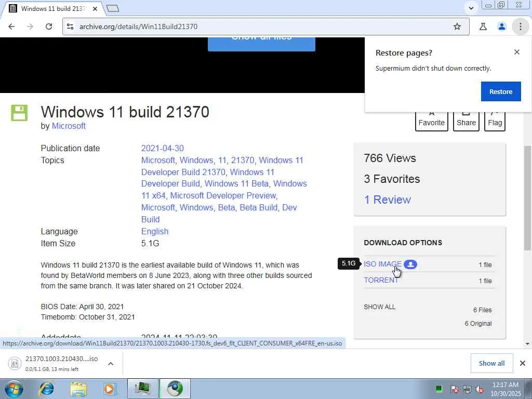Add item to Favorites
Viewport: 532px width, 399px height.
[431, 121]
